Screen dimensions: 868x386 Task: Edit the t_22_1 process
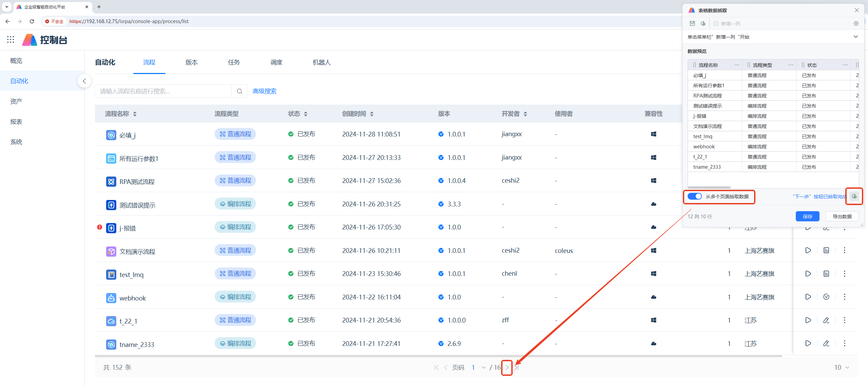pos(826,320)
